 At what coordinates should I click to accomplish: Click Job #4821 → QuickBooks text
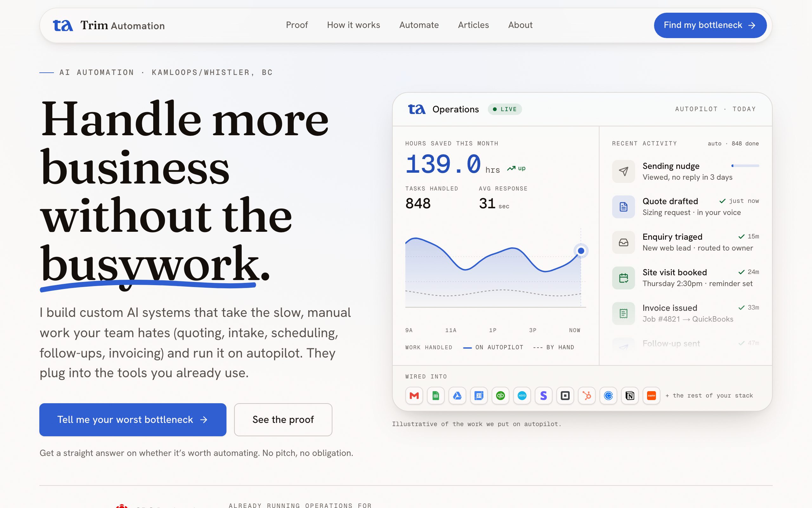[688, 319]
